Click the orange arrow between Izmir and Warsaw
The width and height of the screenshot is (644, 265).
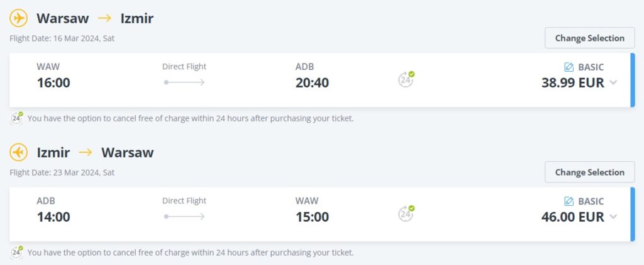[x=86, y=152]
